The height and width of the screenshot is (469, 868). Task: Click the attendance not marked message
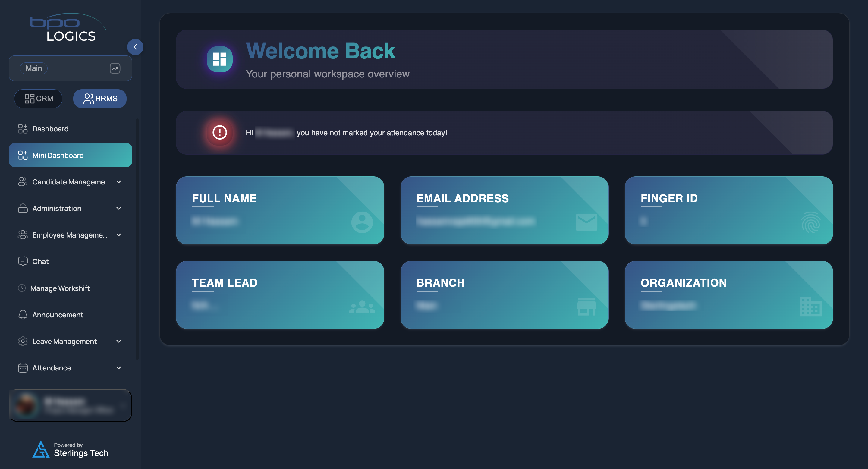click(346, 133)
